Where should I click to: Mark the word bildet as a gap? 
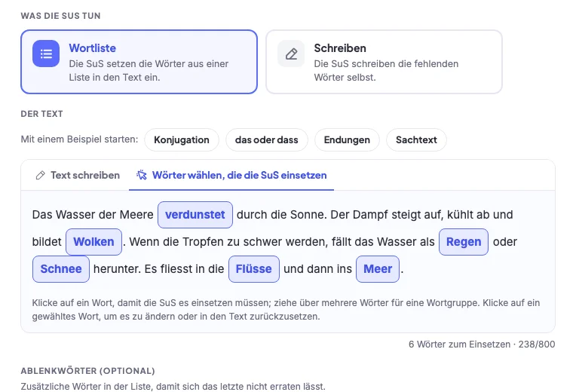point(47,242)
